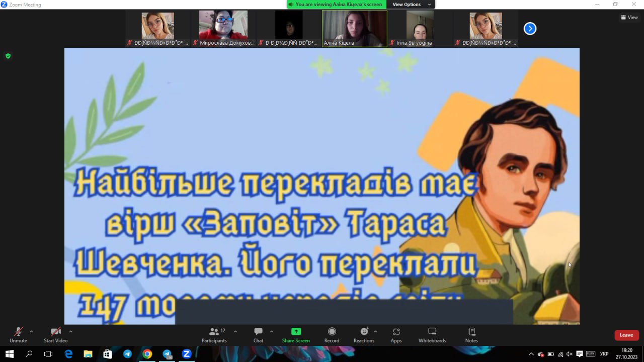
Task: Open the Apps panel
Action: pos(396,335)
